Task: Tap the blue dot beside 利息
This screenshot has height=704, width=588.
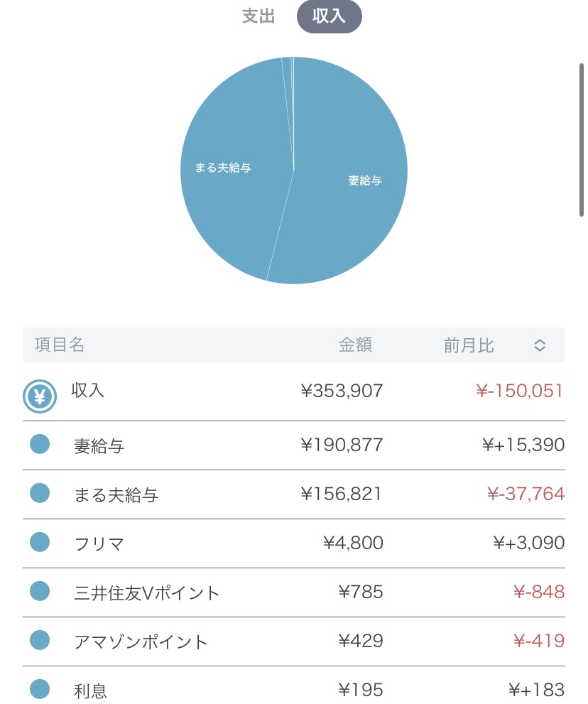Action: (40, 689)
